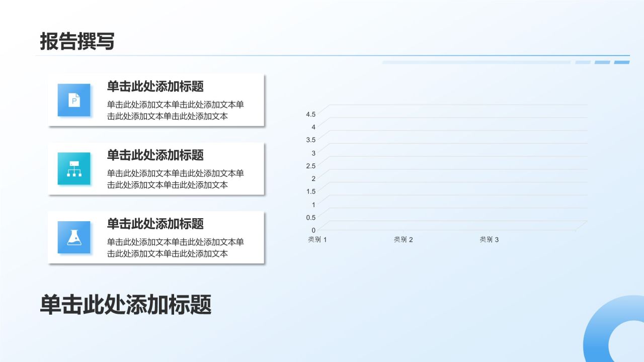Click the large bottom title 单击此处添加标题
This screenshot has height=362, width=644.
[x=126, y=305]
